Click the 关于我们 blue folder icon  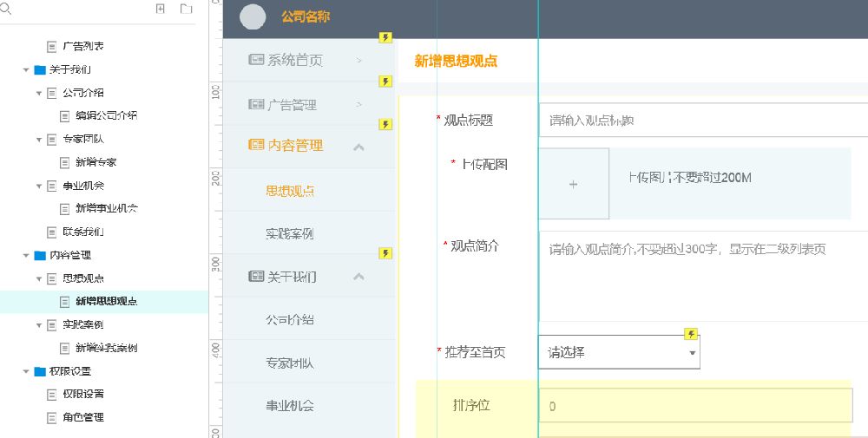pos(40,69)
